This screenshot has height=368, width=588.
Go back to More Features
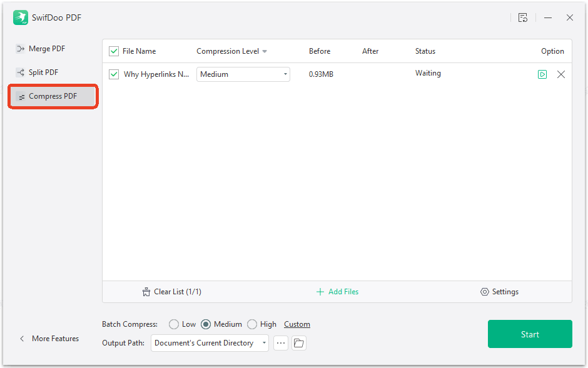pyautogui.click(x=55, y=339)
